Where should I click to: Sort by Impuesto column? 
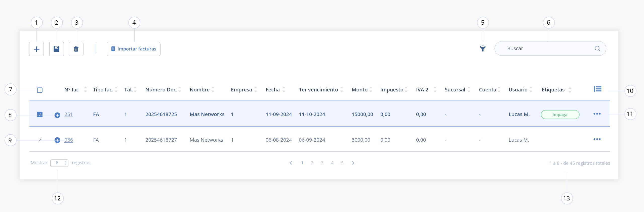point(406,90)
